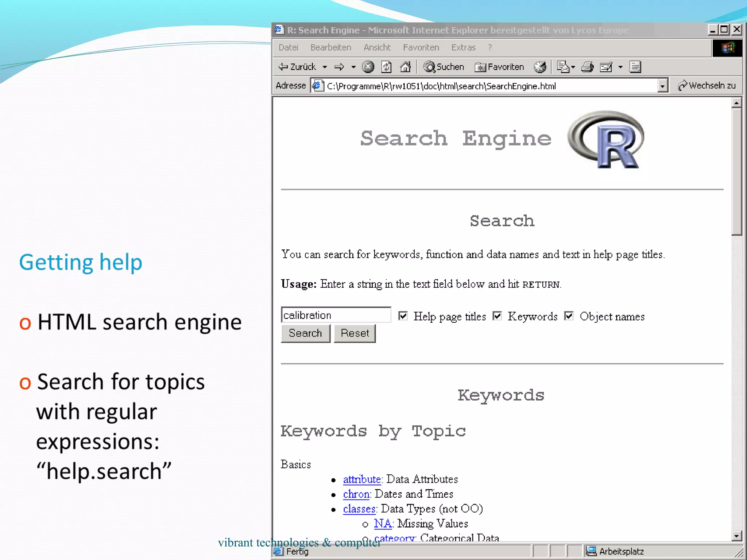Click the History (Verlauf) icon
This screenshot has width=747, height=560.
tap(540, 67)
